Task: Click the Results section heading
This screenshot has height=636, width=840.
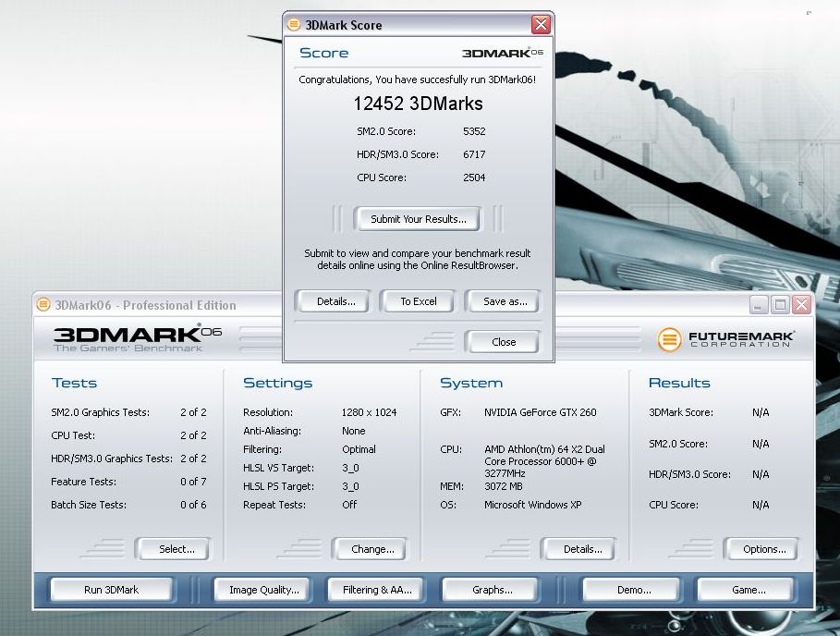Action: (x=679, y=383)
